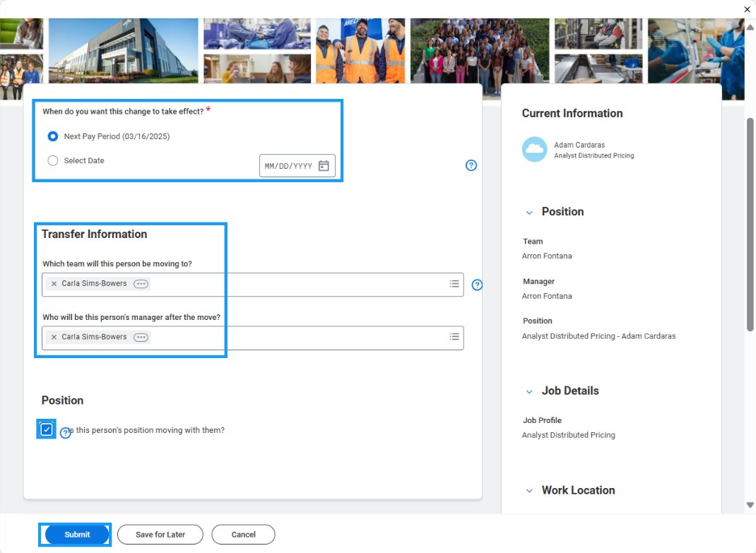The image size is (756, 553).
Task: Click Adam Cardaras profile cloud icon
Action: click(535, 150)
